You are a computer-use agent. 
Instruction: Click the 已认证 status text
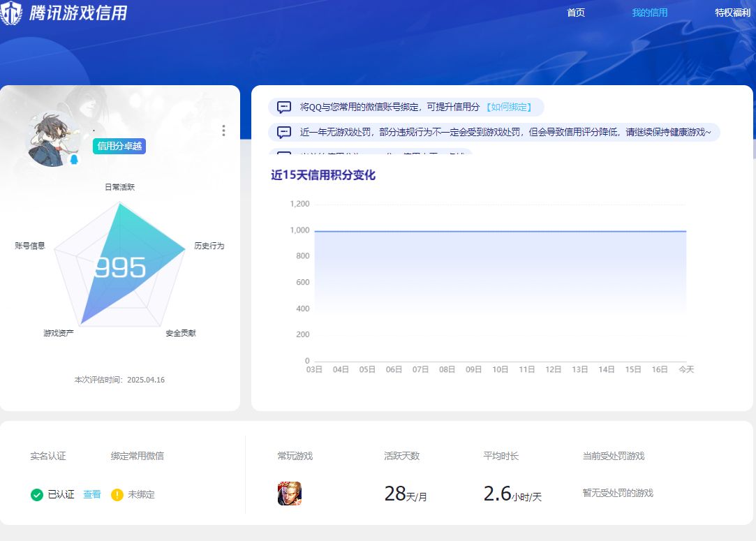(61, 494)
